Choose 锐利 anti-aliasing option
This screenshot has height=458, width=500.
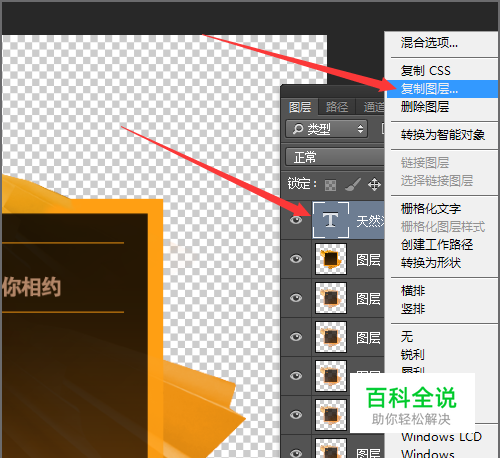point(413,354)
